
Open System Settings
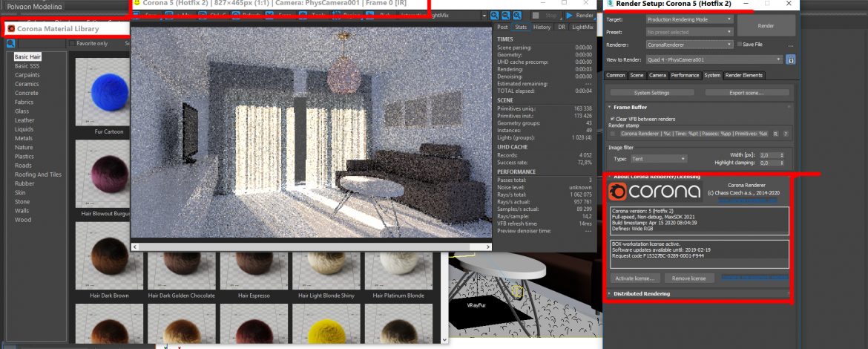[x=651, y=93]
